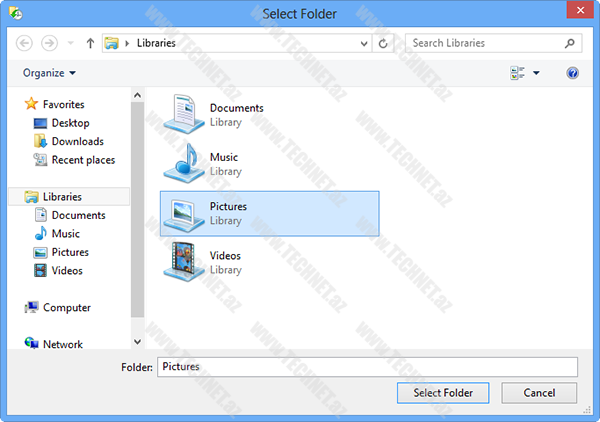
Task: Select Favorites in navigation pane
Action: [x=64, y=104]
